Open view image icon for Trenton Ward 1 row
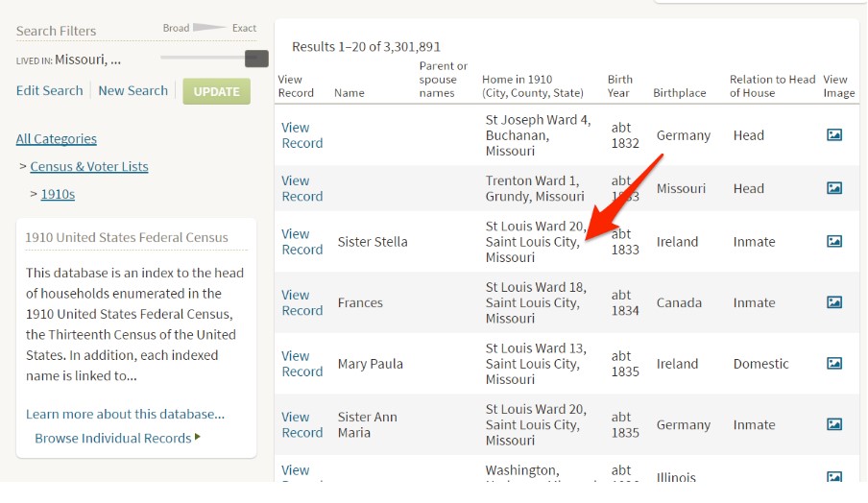Image resolution: width=868 pixels, height=503 pixels. pos(834,188)
